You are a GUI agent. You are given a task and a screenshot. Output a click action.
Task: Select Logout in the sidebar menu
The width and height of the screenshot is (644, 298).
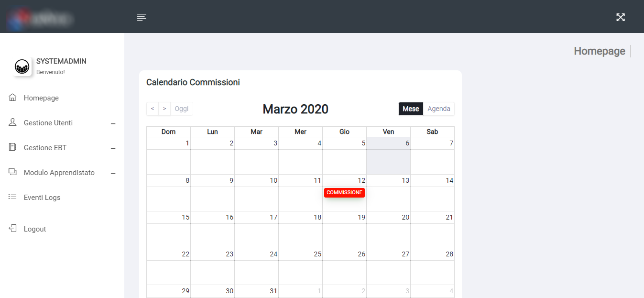pos(35,229)
